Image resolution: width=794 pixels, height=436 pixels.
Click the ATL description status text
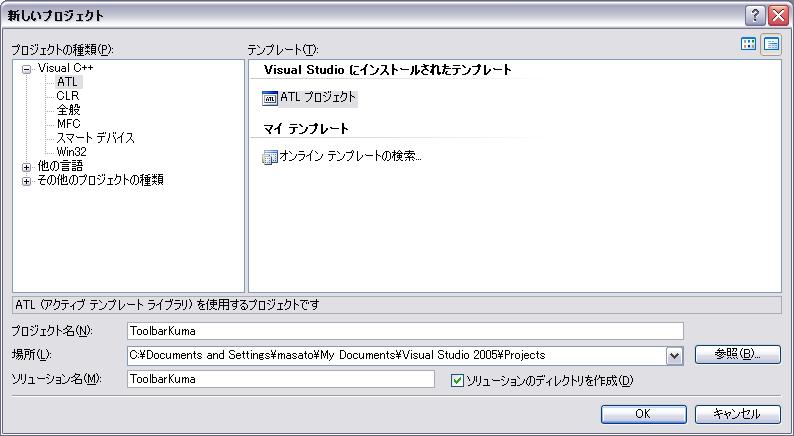168,305
